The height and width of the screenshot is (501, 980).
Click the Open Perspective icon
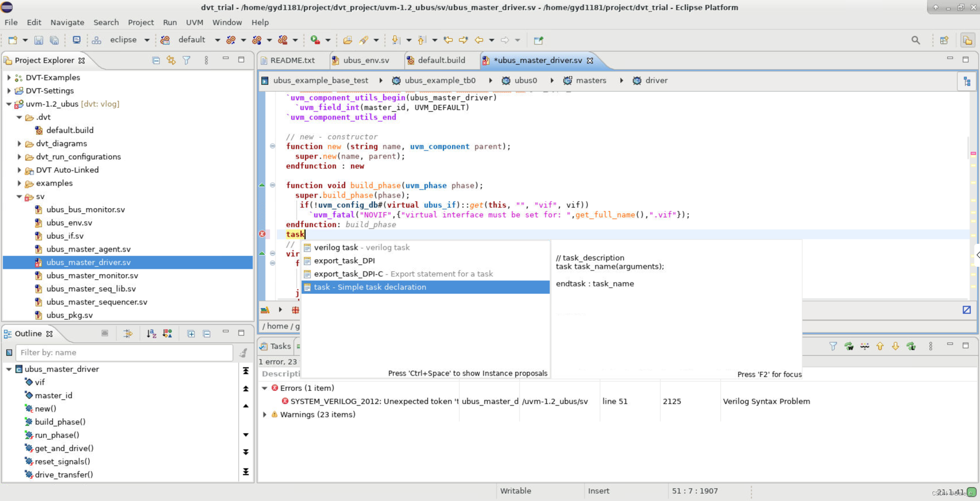click(x=944, y=40)
